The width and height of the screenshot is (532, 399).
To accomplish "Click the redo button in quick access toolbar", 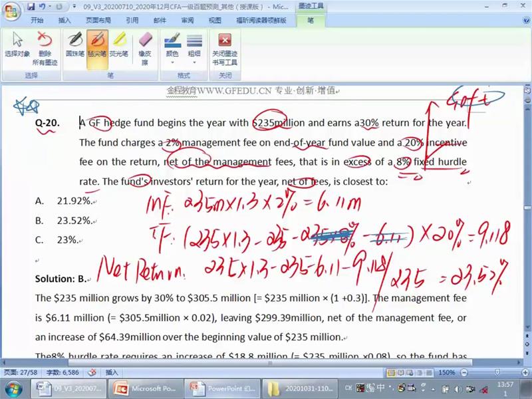I will coord(59,7).
